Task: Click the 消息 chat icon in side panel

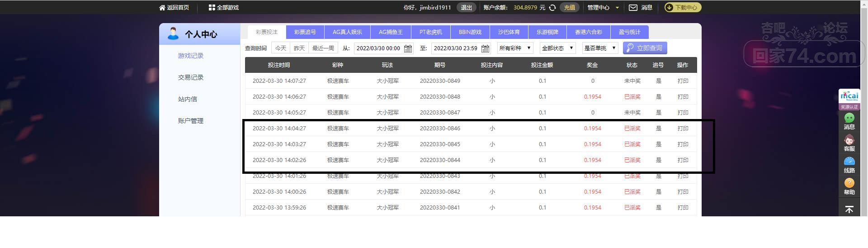Action: [x=849, y=118]
